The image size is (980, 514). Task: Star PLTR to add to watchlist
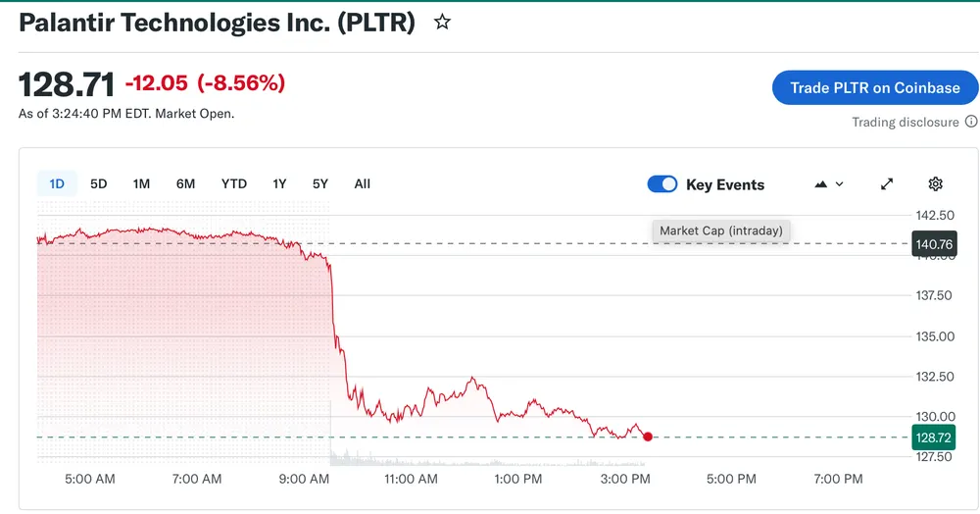click(x=442, y=23)
